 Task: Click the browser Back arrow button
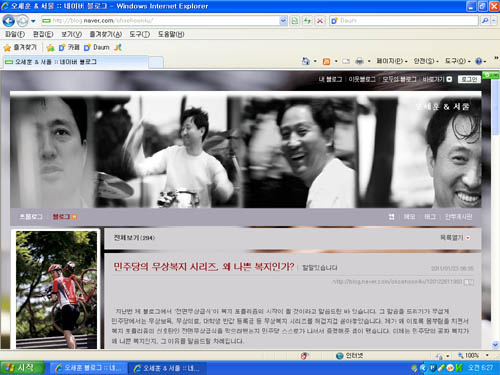click(9, 21)
